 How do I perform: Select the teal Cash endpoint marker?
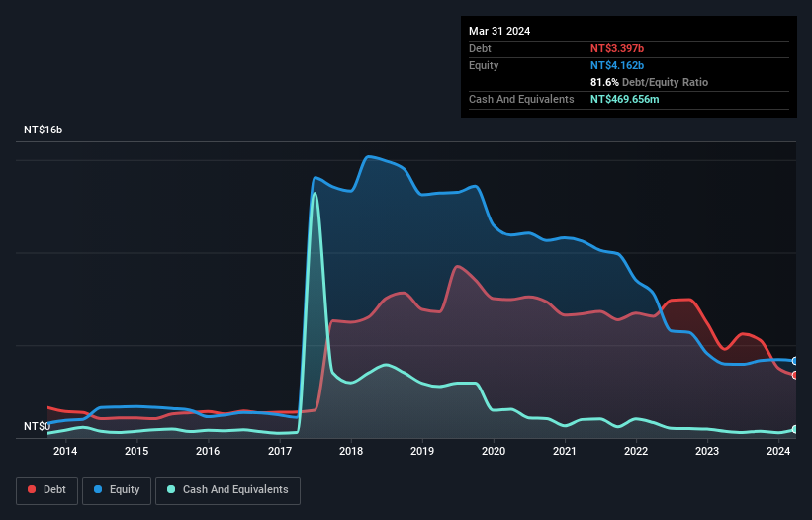click(795, 429)
